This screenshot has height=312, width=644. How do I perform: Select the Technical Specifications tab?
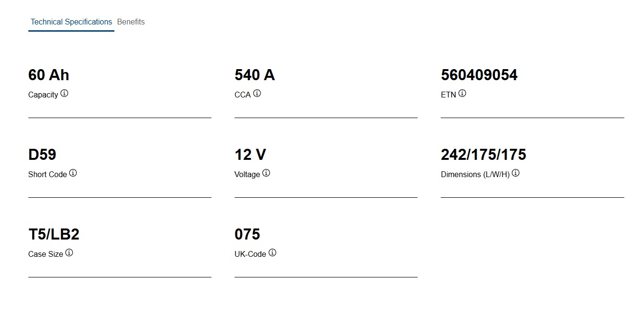pyautogui.click(x=71, y=22)
